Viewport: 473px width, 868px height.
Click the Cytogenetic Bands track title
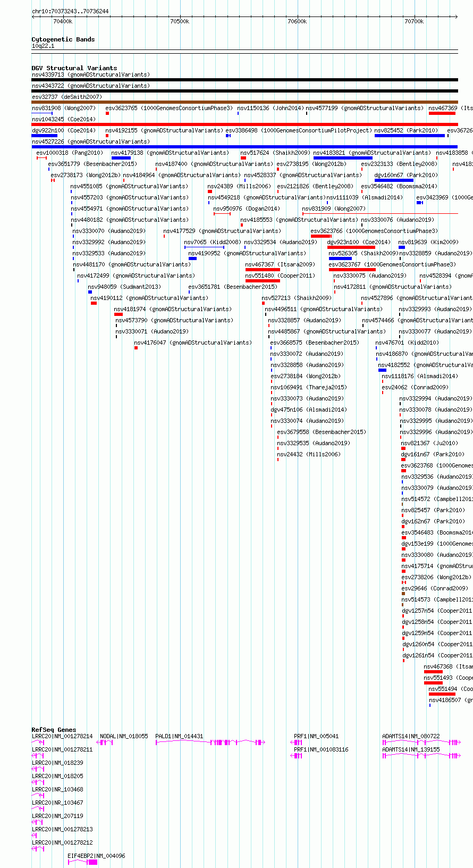click(63, 39)
